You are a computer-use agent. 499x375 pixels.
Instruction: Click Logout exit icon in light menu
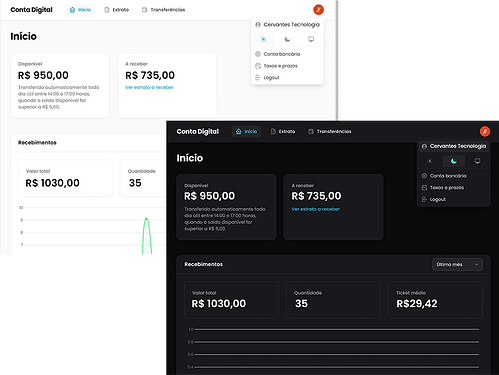[258, 78]
